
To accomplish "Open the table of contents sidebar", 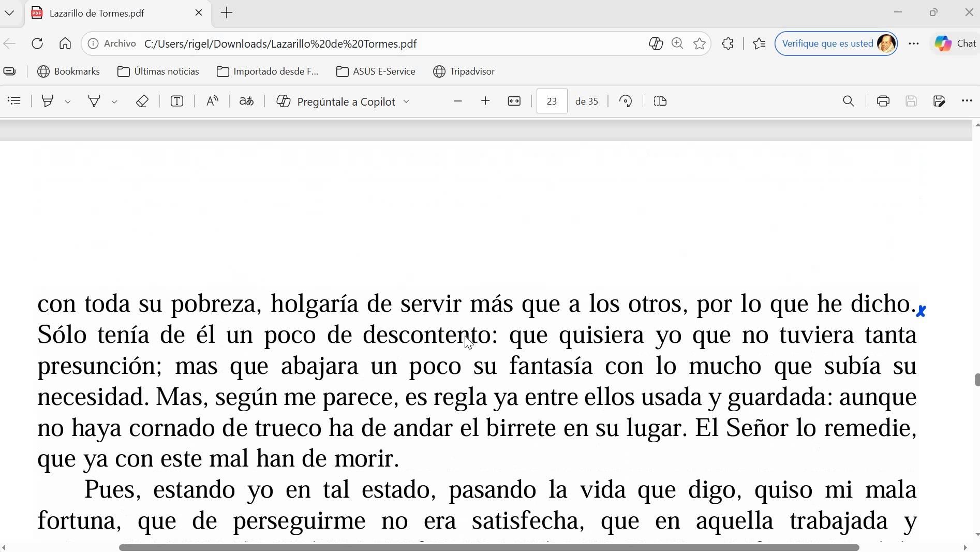I will click(14, 101).
